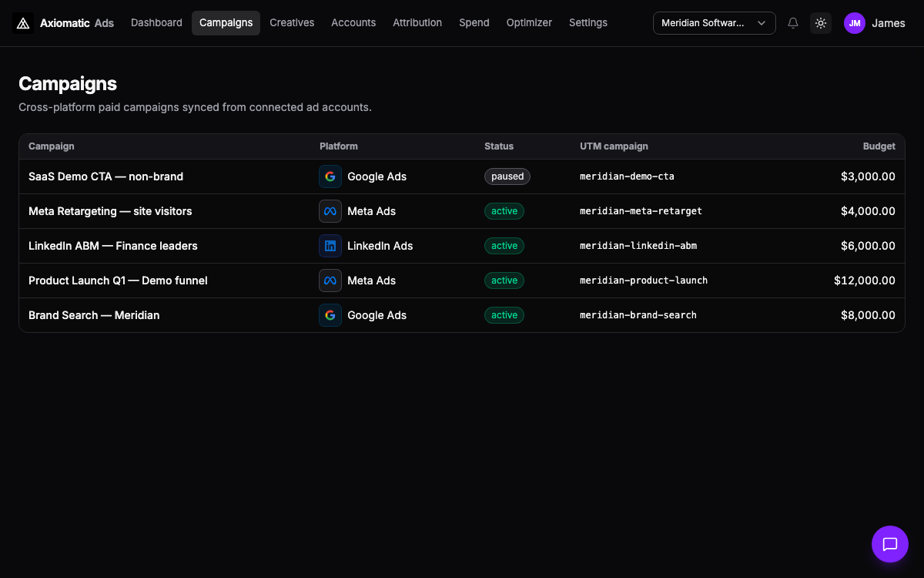Image resolution: width=924 pixels, height=578 pixels.
Task: Click Meta Ads label in Meta Retargeting row
Action: click(x=372, y=211)
